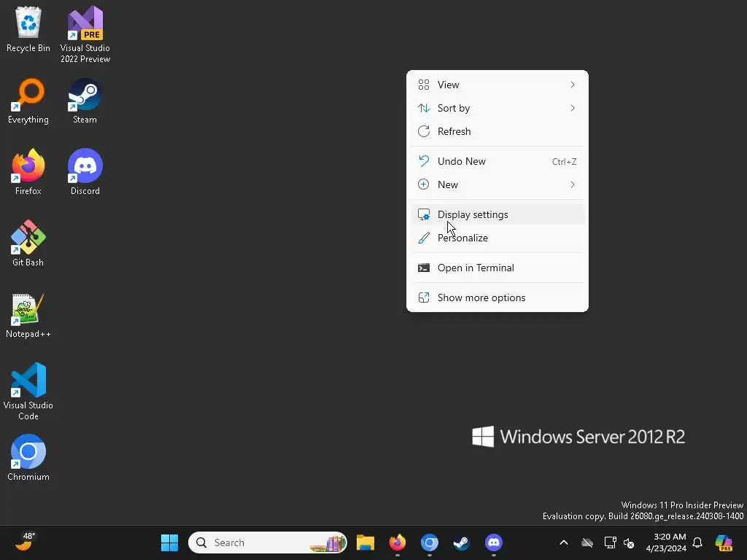Viewport: 747px width, 560px height.
Task: Click the grid icon beside View
Action: click(x=424, y=85)
